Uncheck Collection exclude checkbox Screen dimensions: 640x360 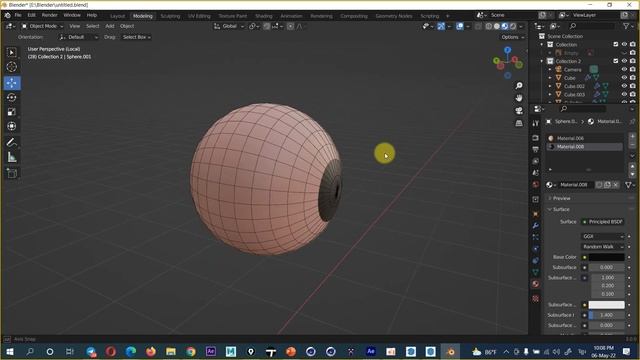pyautogui.click(x=616, y=44)
